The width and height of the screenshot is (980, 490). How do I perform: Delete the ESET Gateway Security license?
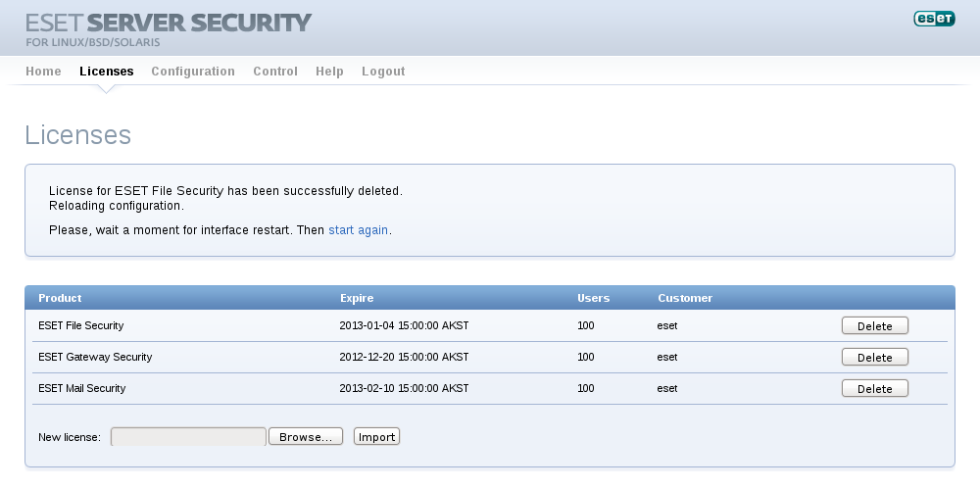coord(875,357)
